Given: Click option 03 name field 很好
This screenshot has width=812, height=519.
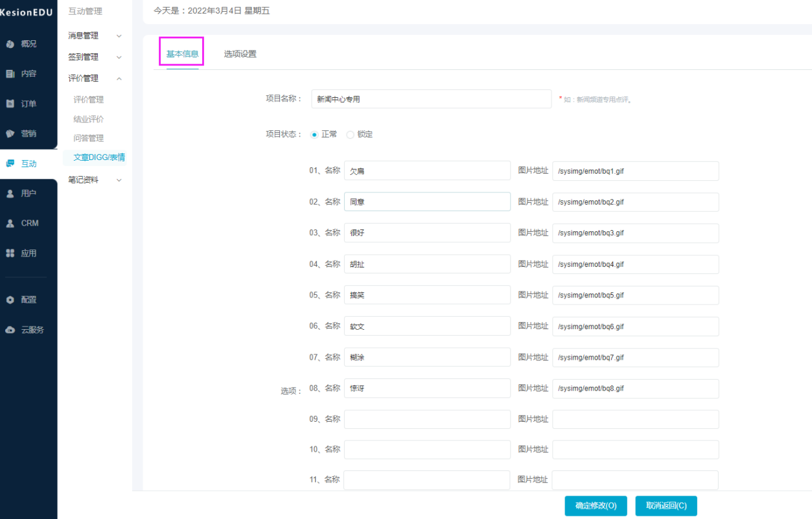Looking at the screenshot, I should (x=427, y=233).
